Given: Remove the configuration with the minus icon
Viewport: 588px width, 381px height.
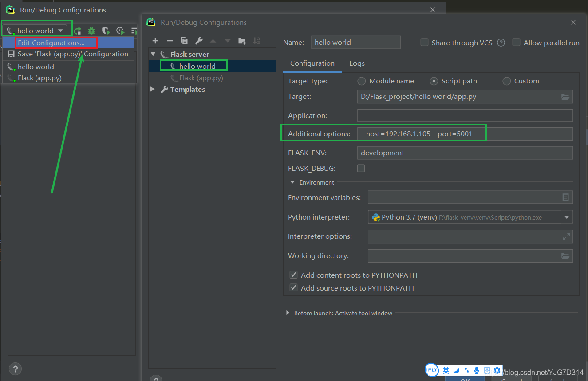Looking at the screenshot, I should [x=170, y=41].
